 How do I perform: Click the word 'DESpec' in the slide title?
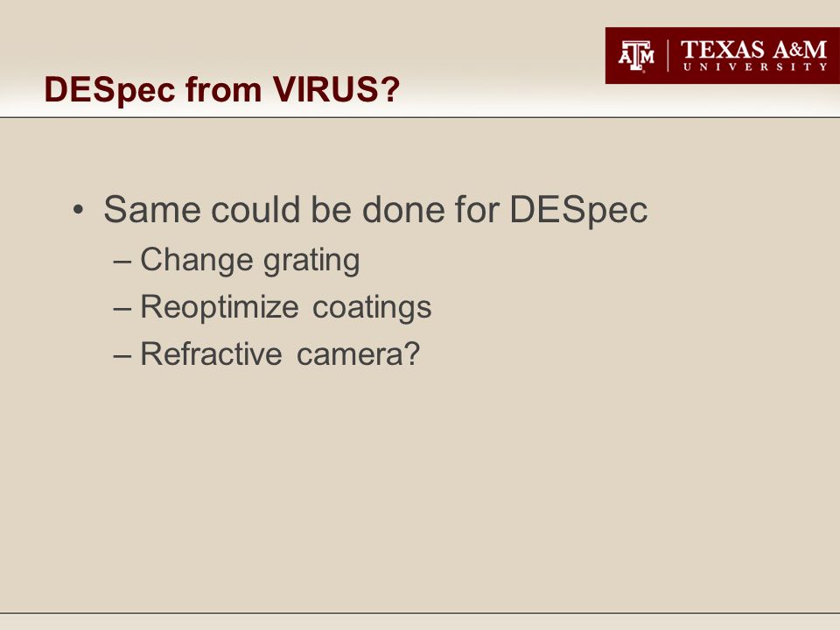[x=110, y=90]
